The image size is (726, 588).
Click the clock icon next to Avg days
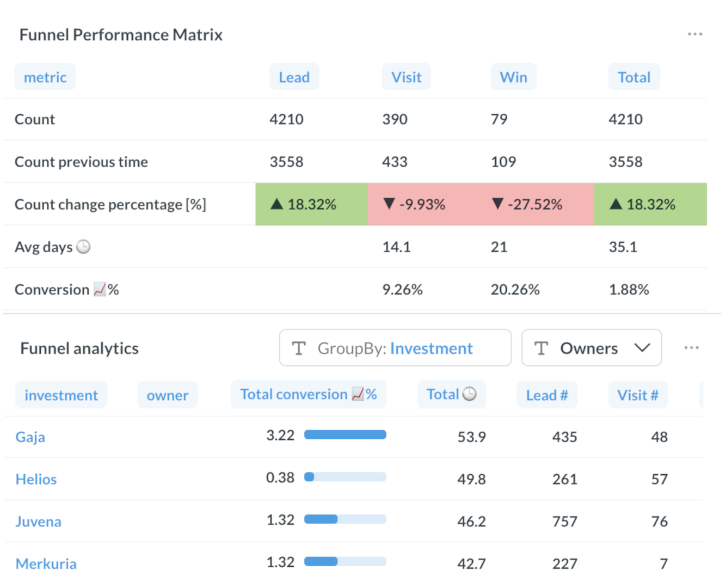(x=83, y=247)
